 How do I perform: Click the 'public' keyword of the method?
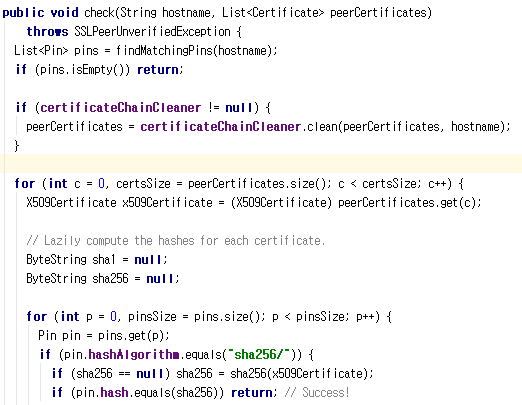[x=23, y=13]
